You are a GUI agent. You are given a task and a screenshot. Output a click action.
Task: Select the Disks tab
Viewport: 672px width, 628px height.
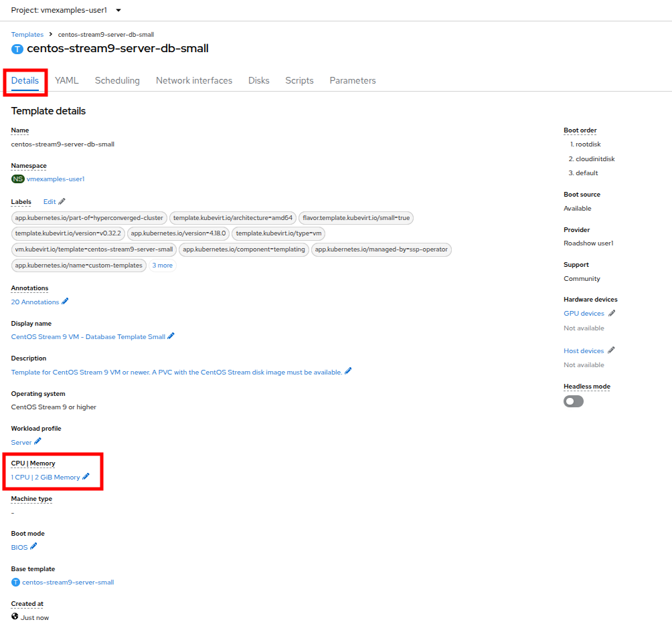tap(258, 80)
